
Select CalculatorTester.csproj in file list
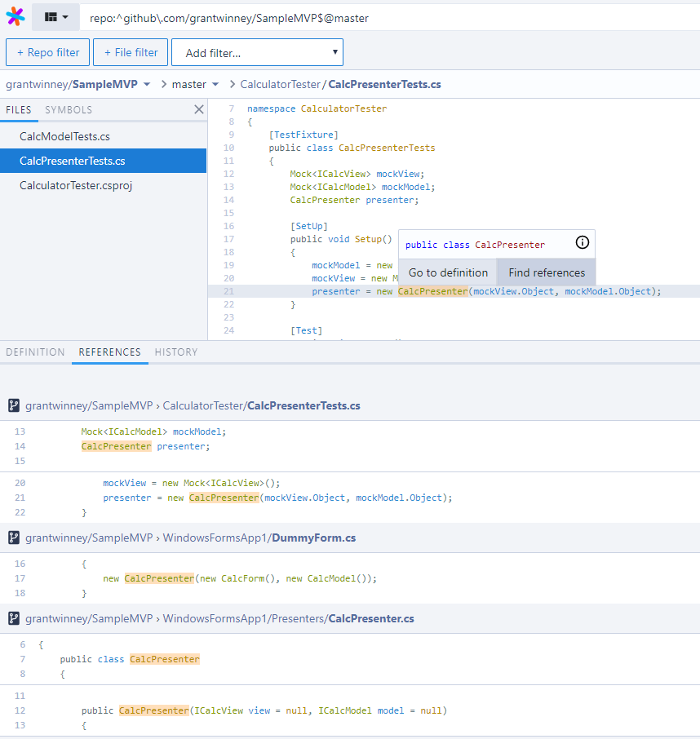click(x=76, y=185)
